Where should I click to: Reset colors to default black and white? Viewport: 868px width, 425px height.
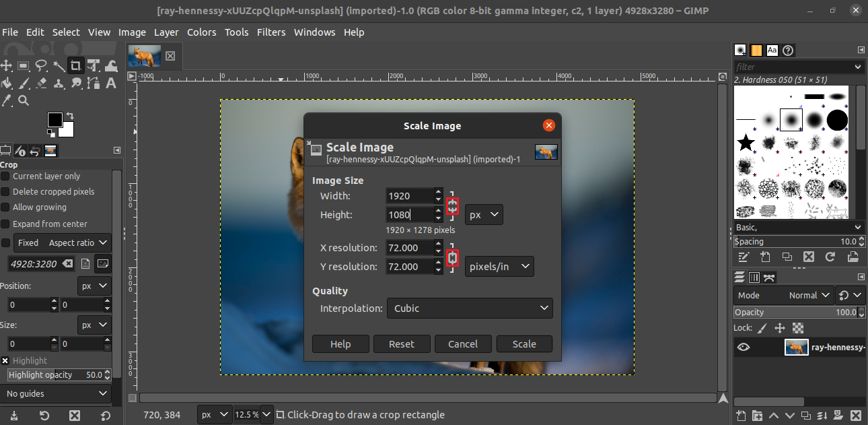51,133
